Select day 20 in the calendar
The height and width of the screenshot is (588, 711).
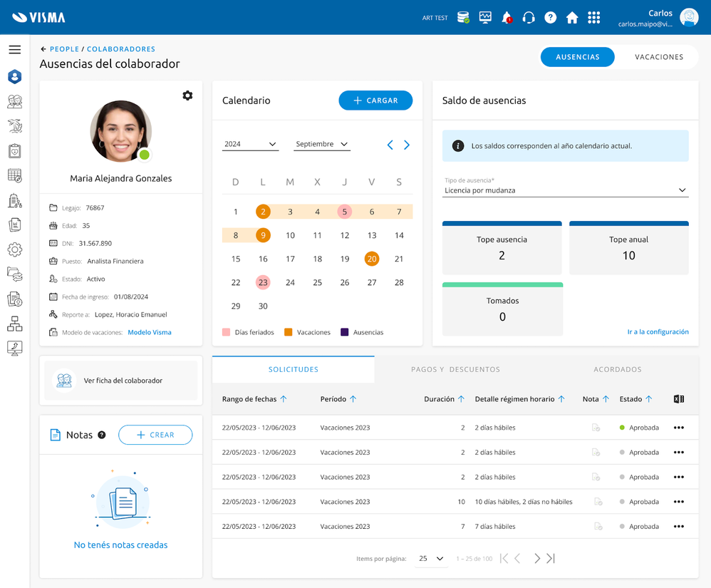click(372, 259)
